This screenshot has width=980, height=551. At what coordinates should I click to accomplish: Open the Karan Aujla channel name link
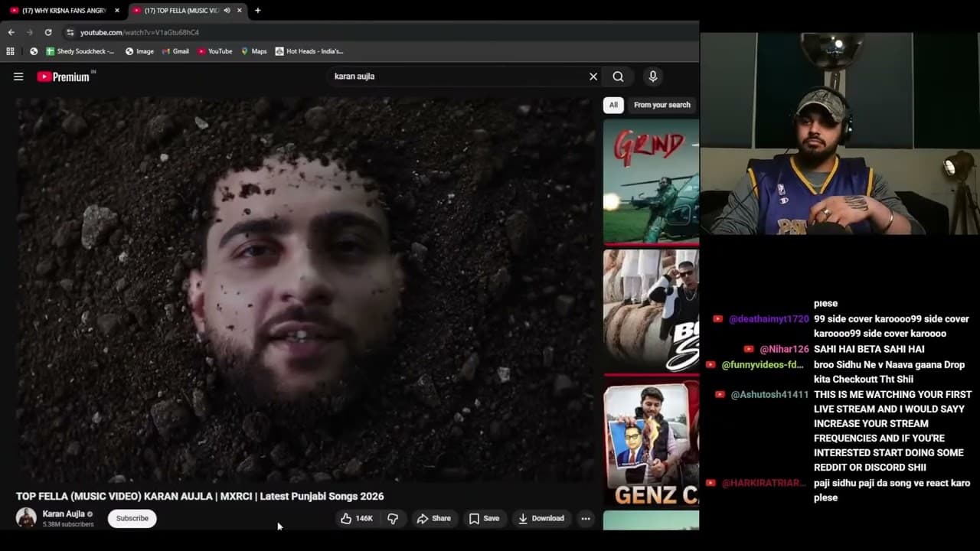64,514
